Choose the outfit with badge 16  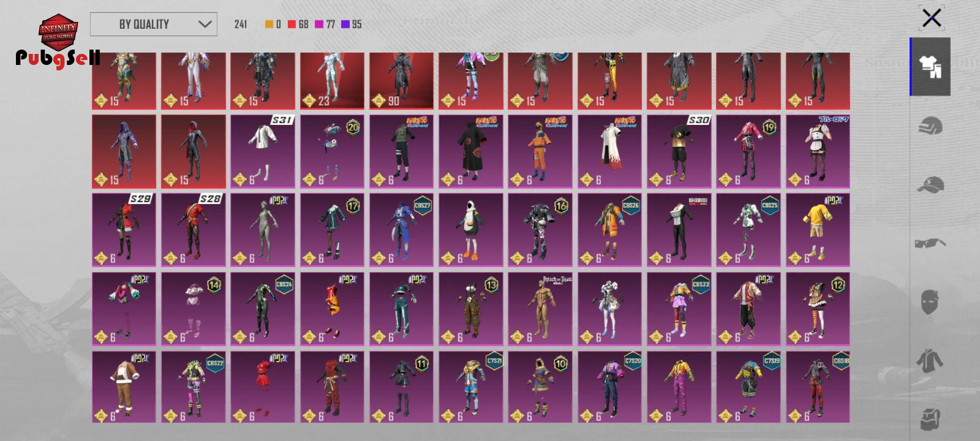click(x=540, y=230)
